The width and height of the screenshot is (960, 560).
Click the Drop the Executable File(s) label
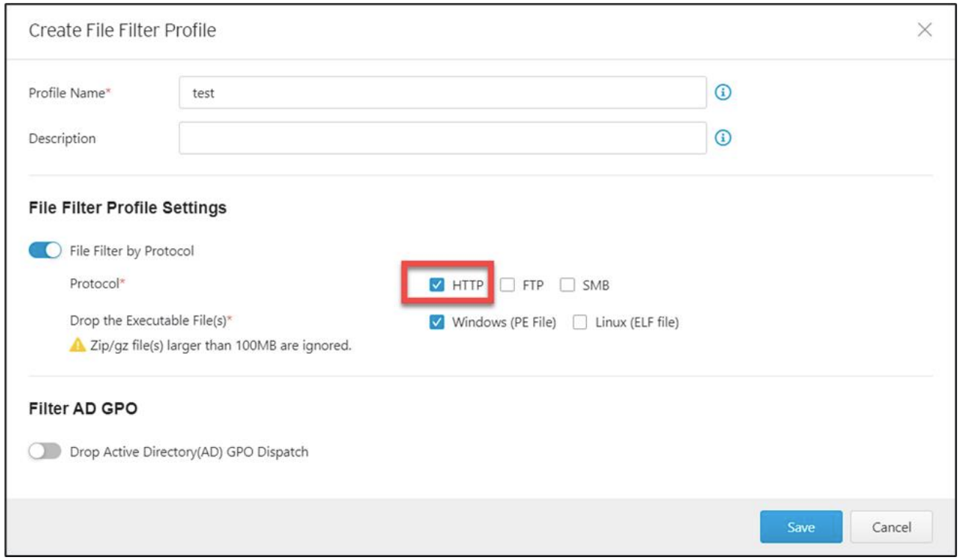point(151,321)
